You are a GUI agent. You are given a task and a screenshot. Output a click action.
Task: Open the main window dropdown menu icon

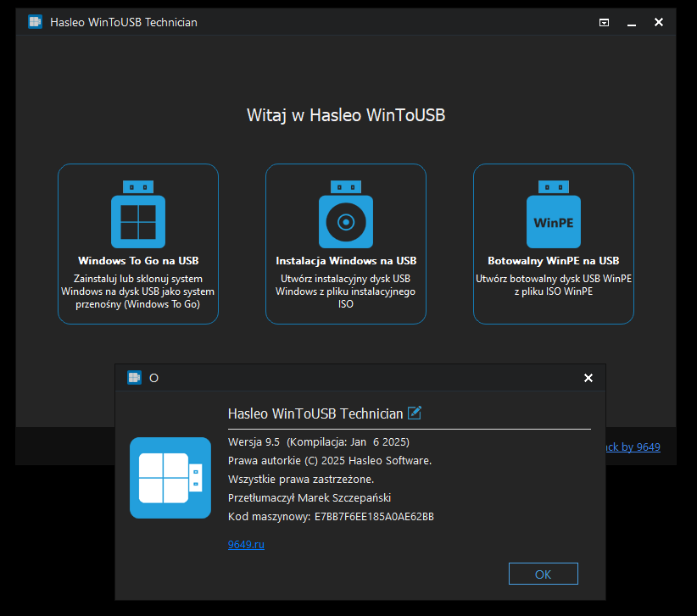[604, 22]
